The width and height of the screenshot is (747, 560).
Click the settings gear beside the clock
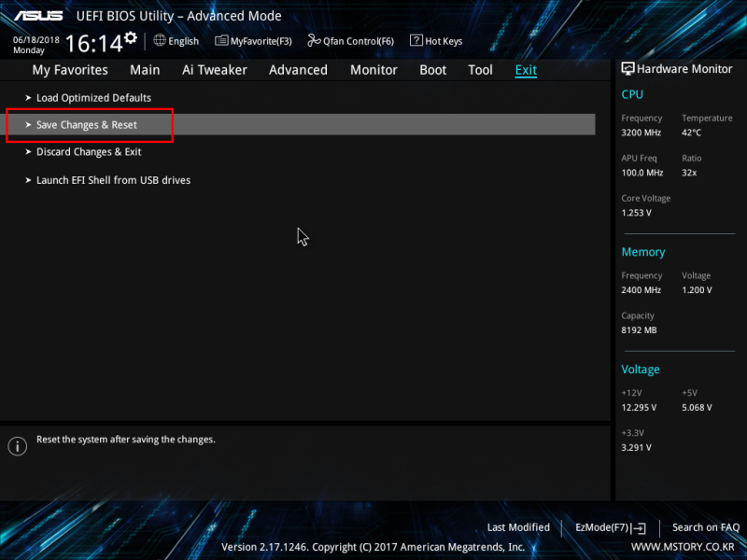[130, 37]
